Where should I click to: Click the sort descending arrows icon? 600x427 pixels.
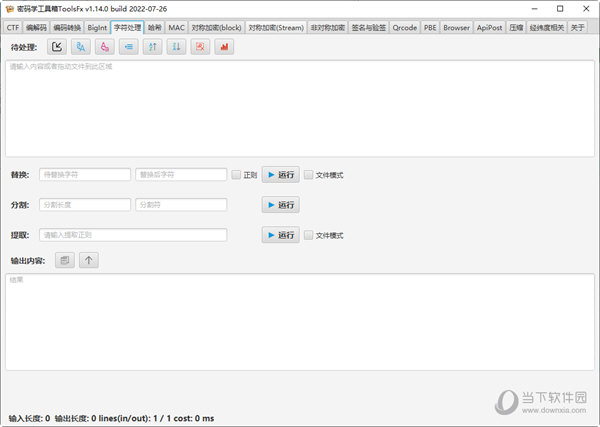[x=176, y=47]
